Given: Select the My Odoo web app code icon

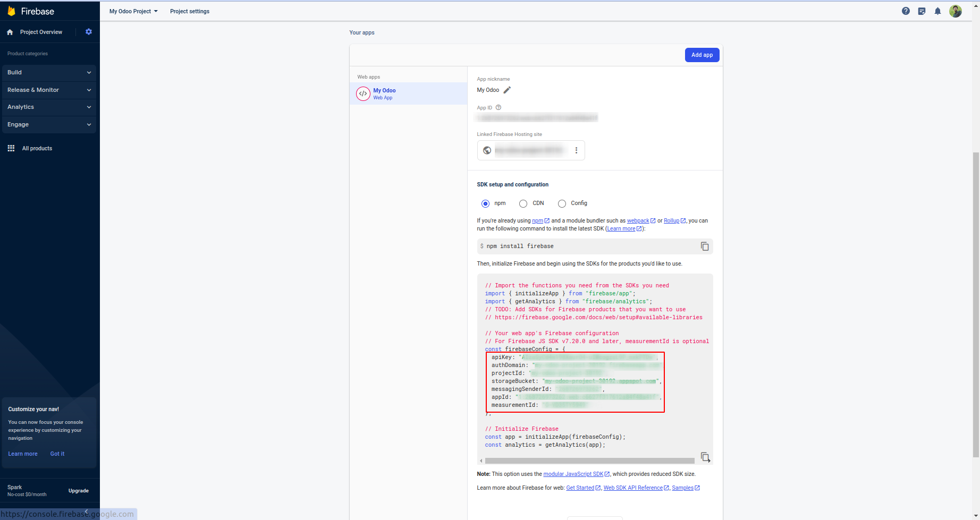Looking at the screenshot, I should pos(363,93).
